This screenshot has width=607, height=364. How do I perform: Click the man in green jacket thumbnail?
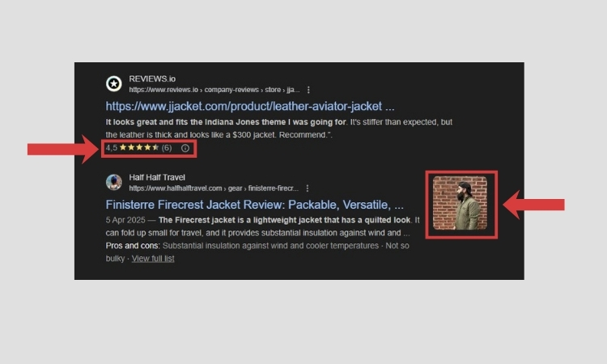tap(460, 203)
